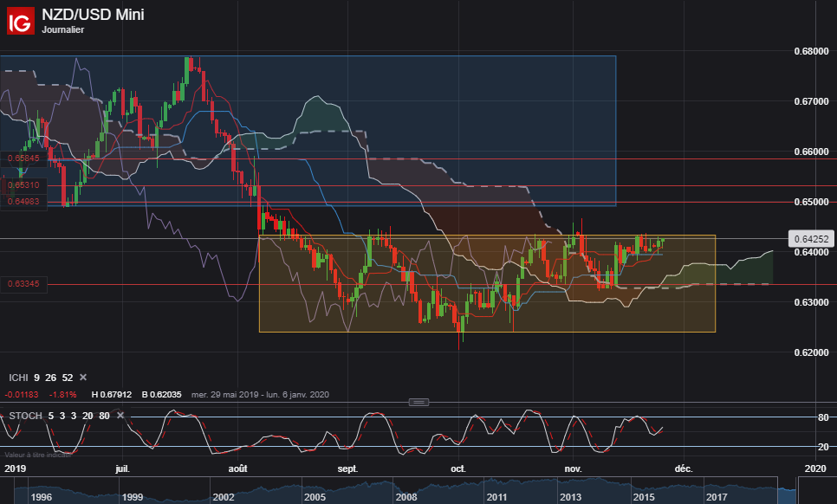Screen dimensions: 837x504
Task: Select the 0.65845 horizontal level label
Action: pyautogui.click(x=23, y=158)
